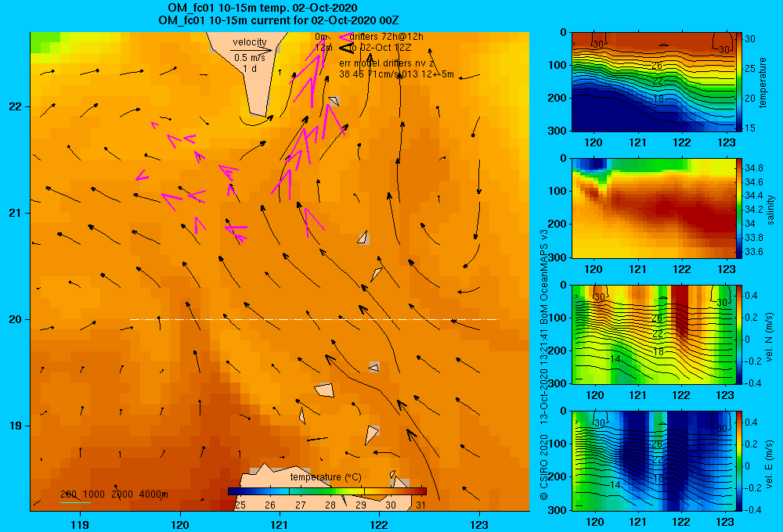Click the temperature section colorbar, range 15 to 30
Screen dimensions: 783x532
739,82
